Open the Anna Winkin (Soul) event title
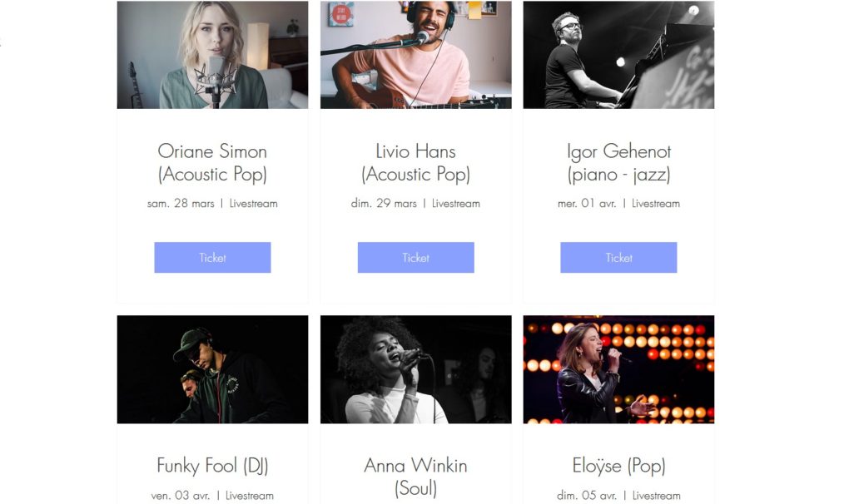This screenshot has height=504, width=849. (416, 477)
